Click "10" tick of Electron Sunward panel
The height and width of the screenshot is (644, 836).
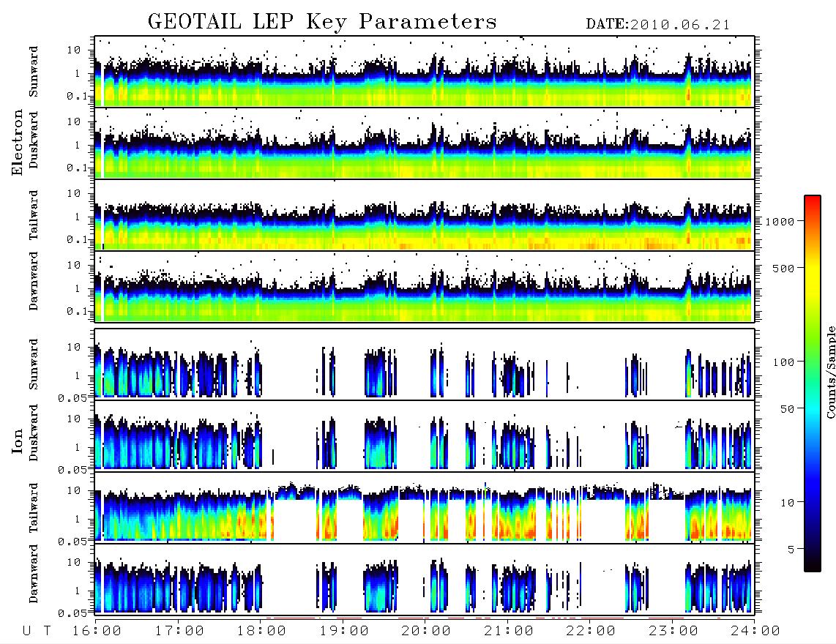coord(74,50)
